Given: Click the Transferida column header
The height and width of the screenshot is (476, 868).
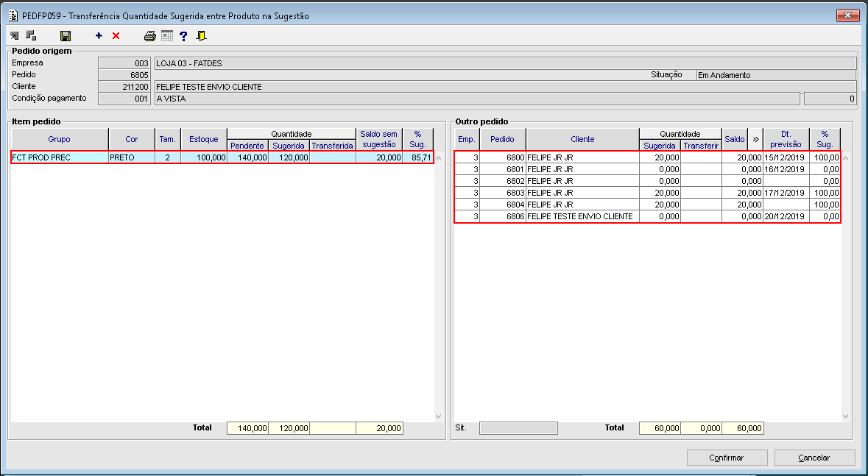Looking at the screenshot, I should [332, 145].
